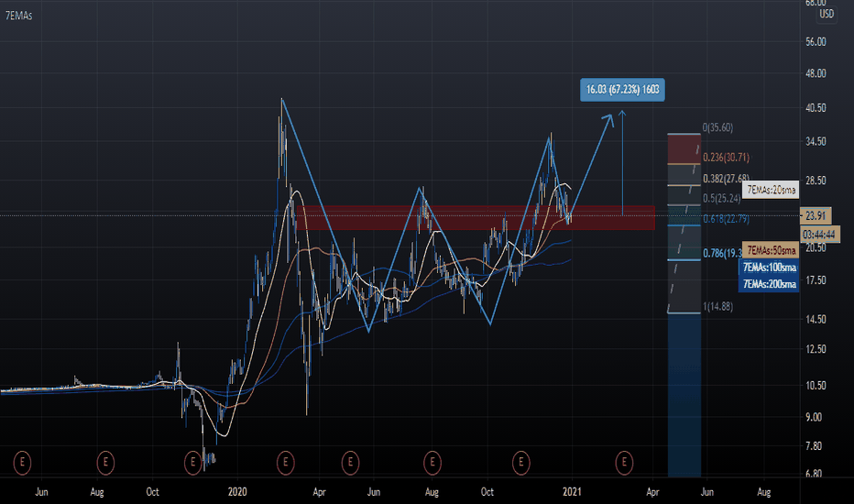Click the Fibonacci level 0.618(22.79)
854x504 pixels.
pos(726,219)
